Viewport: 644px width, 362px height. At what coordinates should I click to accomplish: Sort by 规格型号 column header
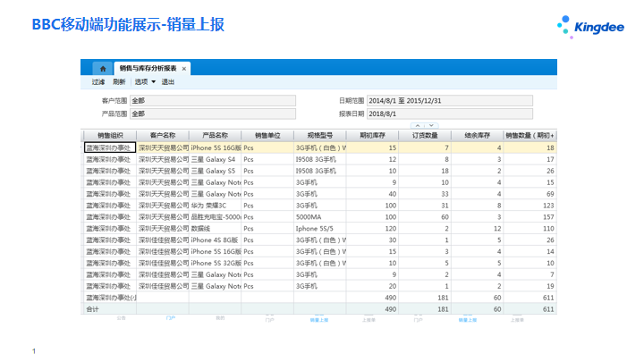tap(320, 136)
